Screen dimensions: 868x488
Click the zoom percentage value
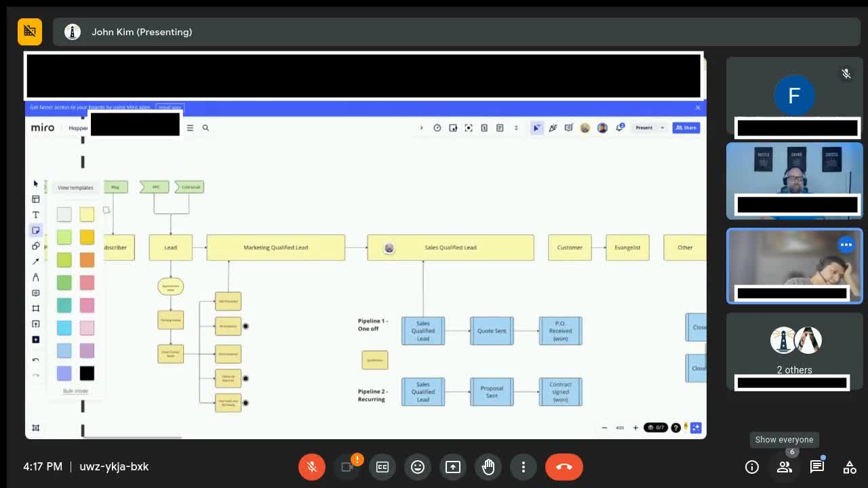[620, 428]
